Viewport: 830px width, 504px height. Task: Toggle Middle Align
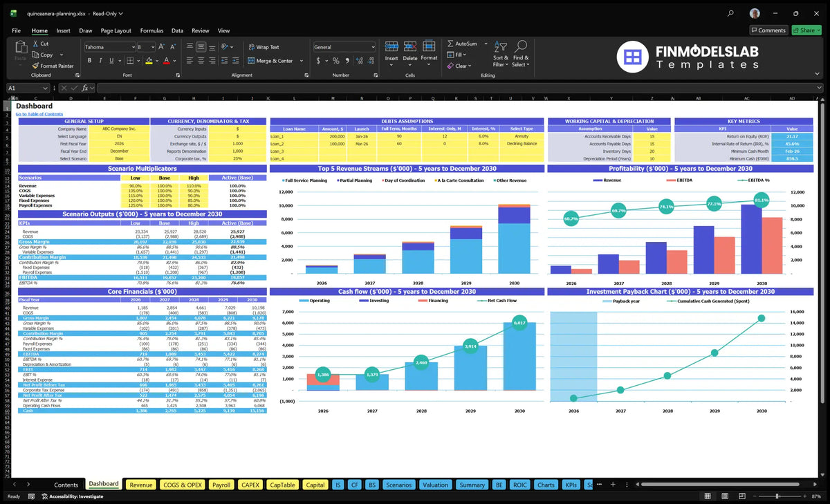click(201, 47)
